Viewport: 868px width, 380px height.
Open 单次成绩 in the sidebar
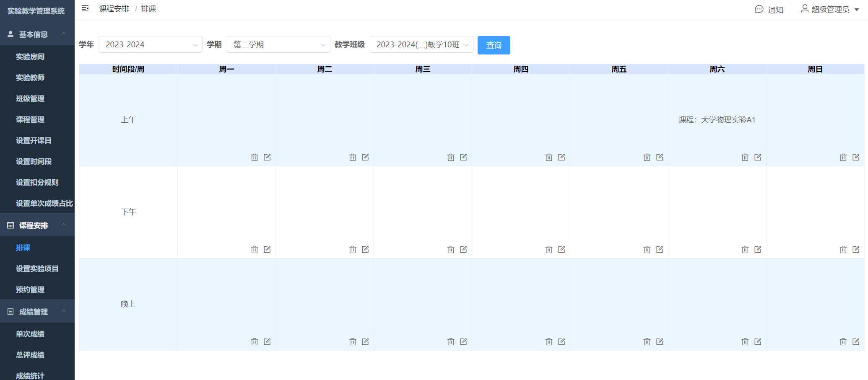tap(37, 334)
